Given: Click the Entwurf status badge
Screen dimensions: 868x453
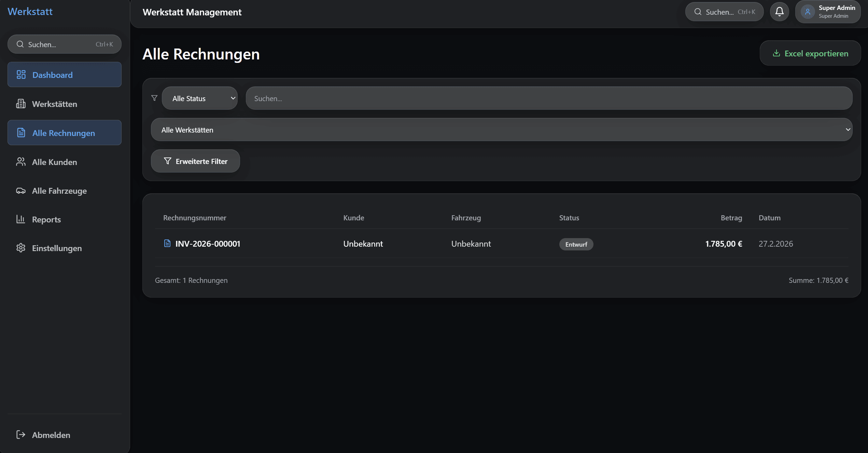Looking at the screenshot, I should pyautogui.click(x=576, y=244).
